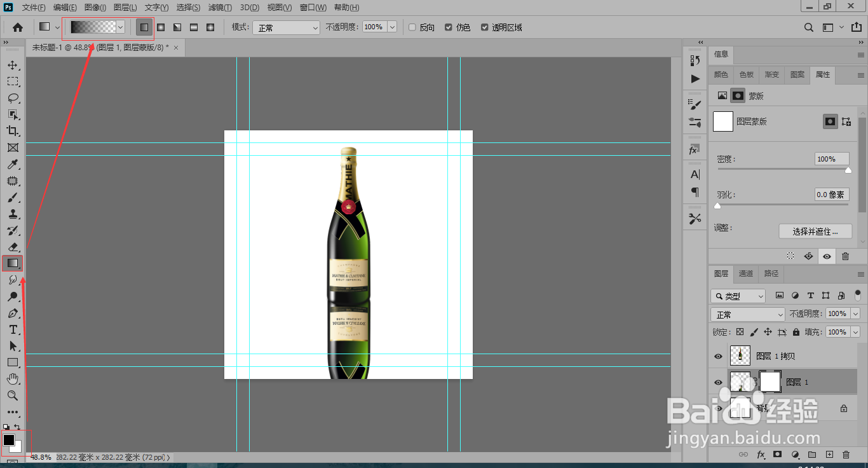Select the Move tool

13,65
